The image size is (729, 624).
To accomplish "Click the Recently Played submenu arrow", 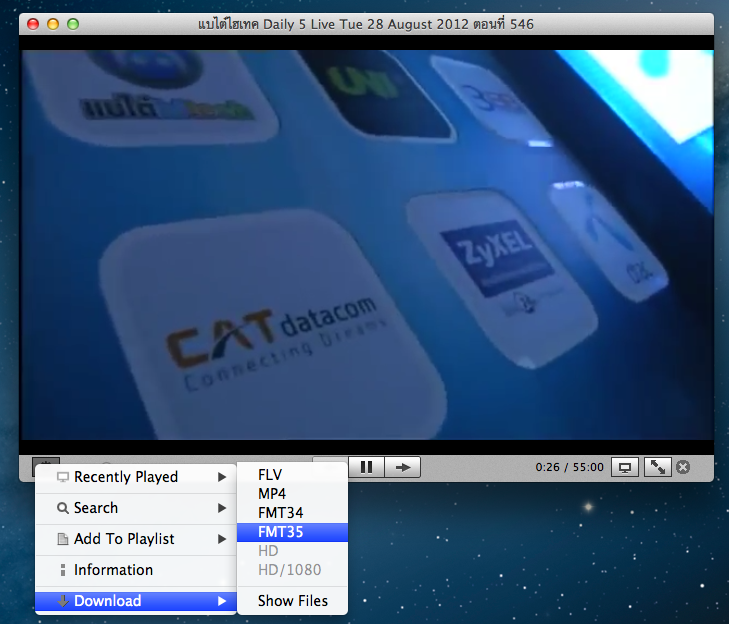I will click(x=222, y=477).
